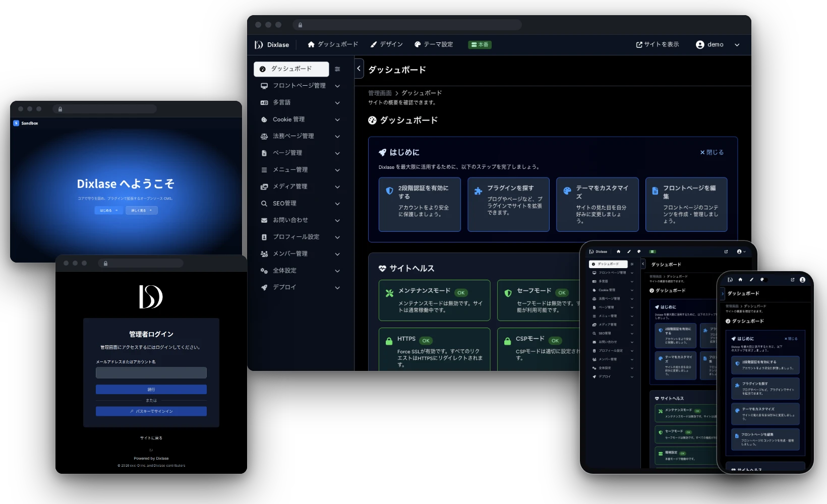Expand メンバー管理 chevron in large window sidebar
This screenshot has width=827, height=504.
click(337, 254)
